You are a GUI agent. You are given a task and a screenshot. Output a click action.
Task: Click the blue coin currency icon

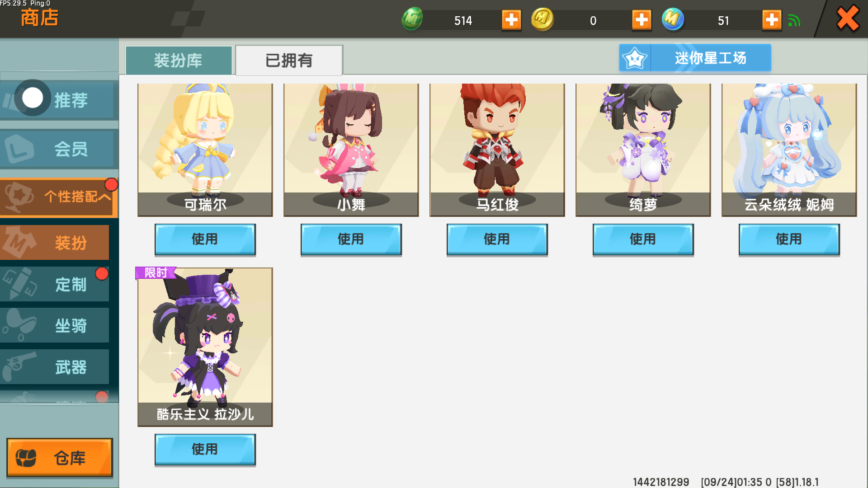(x=673, y=19)
